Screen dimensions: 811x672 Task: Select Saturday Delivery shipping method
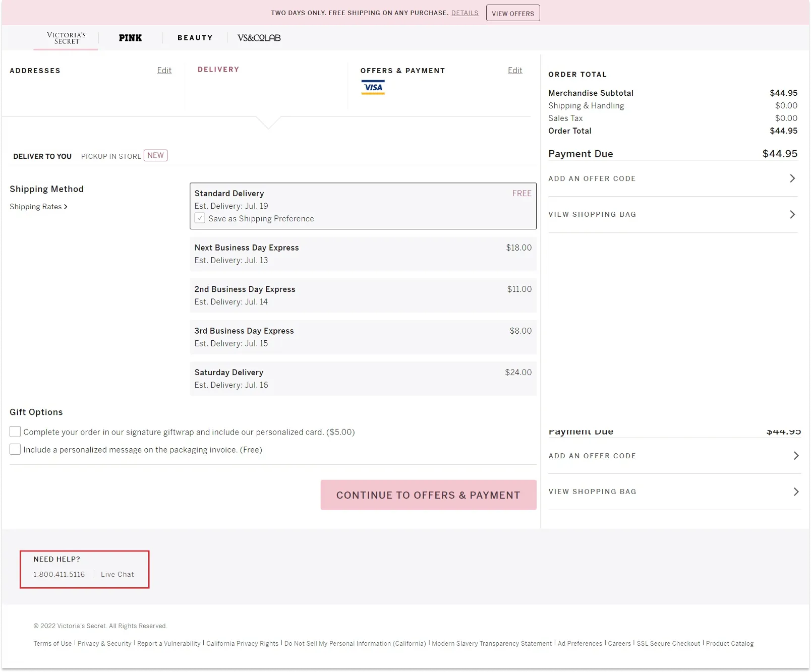point(363,378)
